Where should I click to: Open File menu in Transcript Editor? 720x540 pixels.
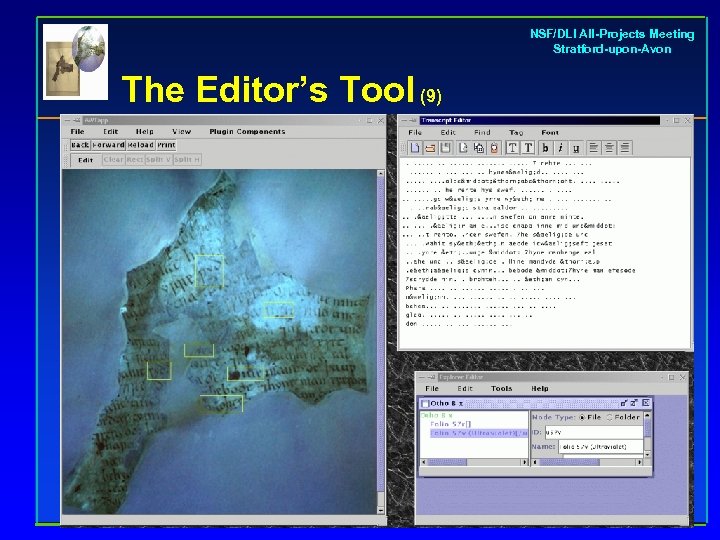click(x=415, y=132)
